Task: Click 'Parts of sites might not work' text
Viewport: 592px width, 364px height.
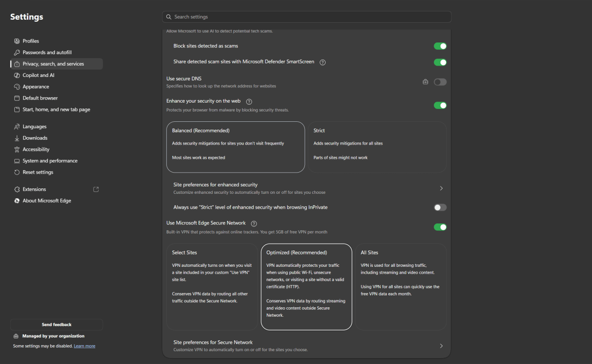Action: (x=340, y=158)
